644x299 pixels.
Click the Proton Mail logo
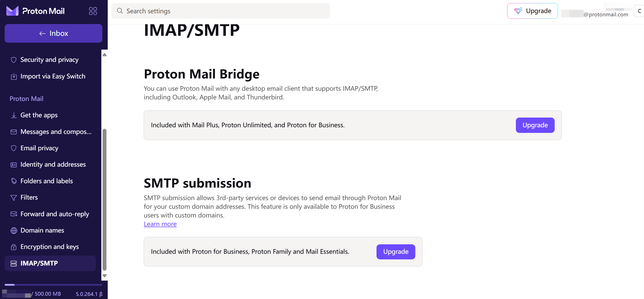35,11
